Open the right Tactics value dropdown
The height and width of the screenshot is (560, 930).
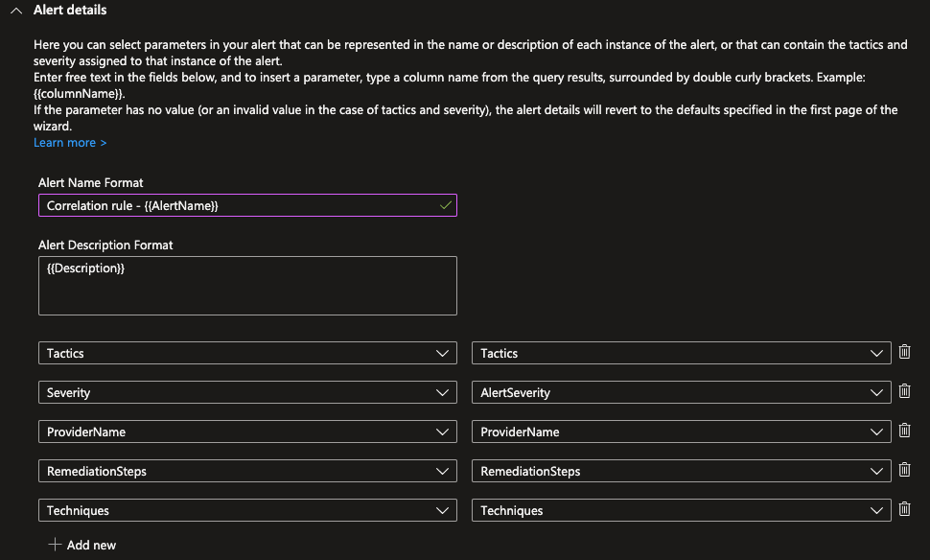[681, 353]
